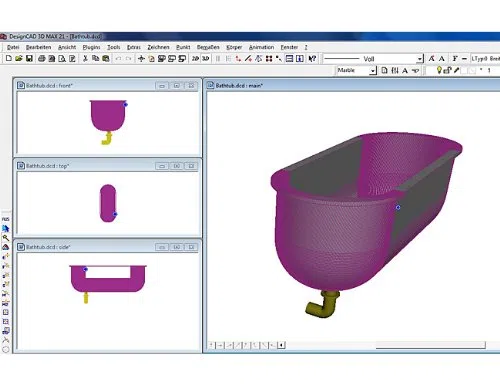The width and height of the screenshot is (500, 385).
Task: Close the Bathtub.dcd side view window
Action: [191, 247]
